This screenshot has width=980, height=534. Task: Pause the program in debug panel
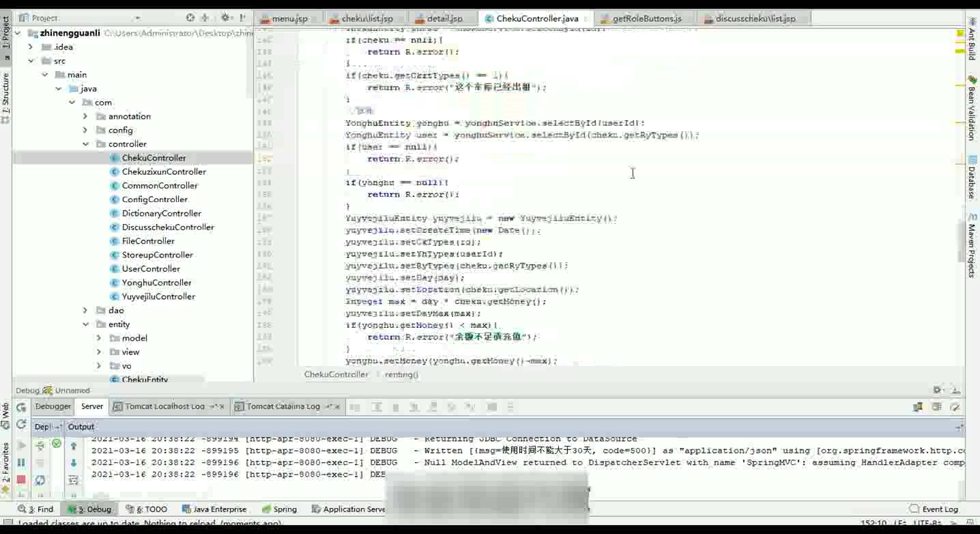[x=21, y=462]
